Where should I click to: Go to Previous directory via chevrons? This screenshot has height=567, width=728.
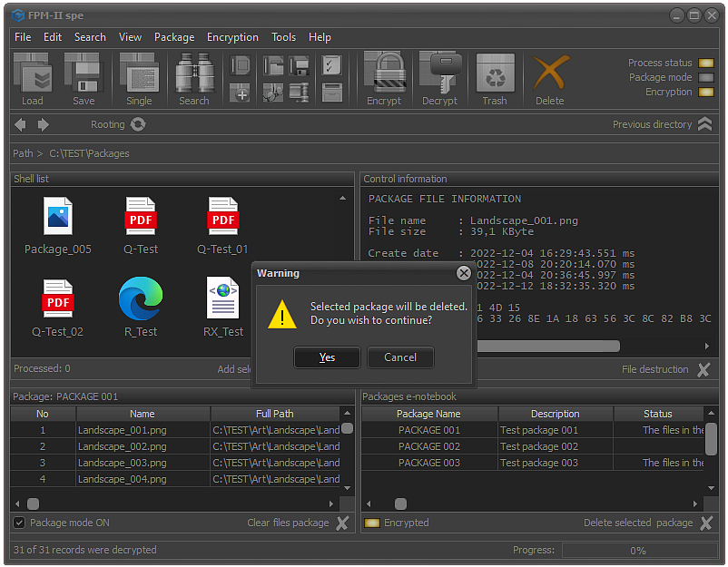tap(704, 124)
